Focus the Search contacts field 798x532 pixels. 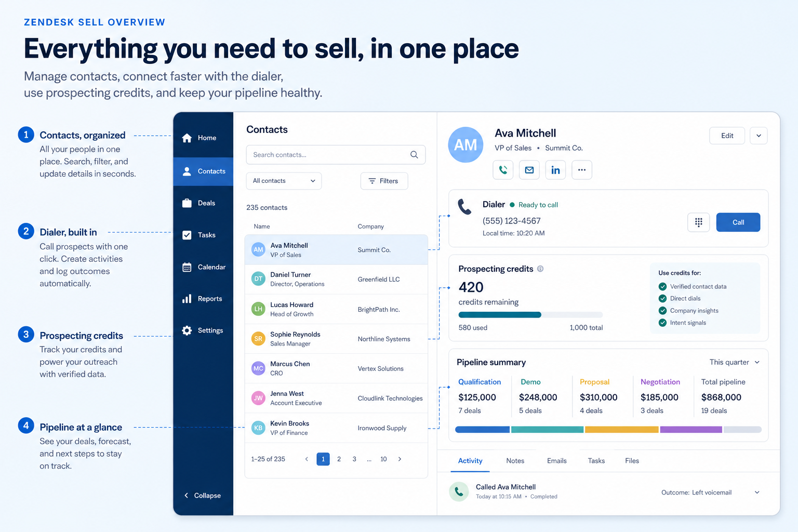pos(336,155)
